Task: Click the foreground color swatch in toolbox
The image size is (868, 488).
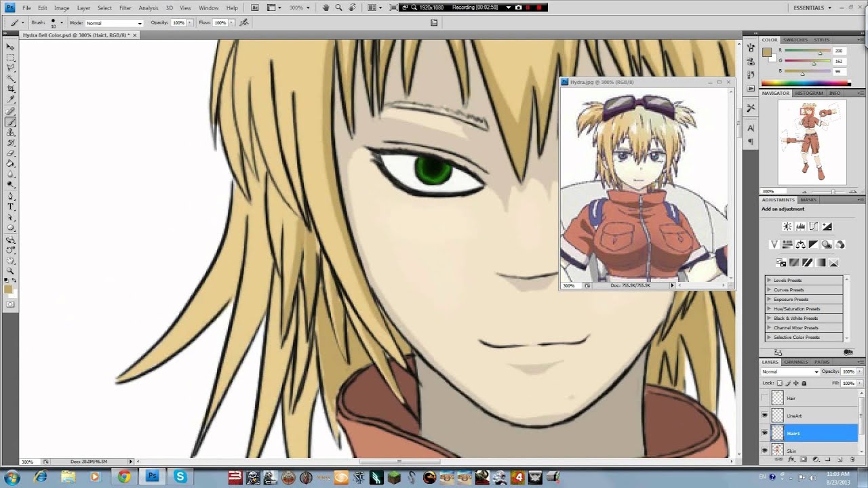Action: (x=8, y=289)
